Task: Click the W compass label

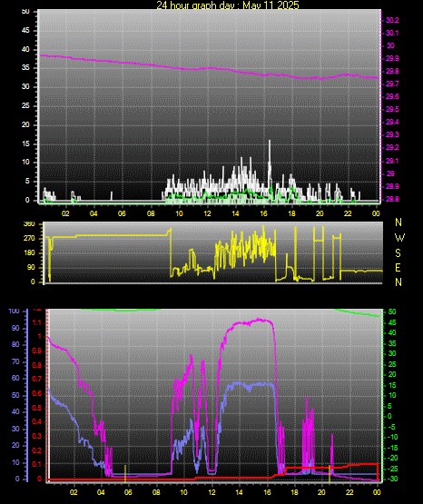Action: point(399,238)
